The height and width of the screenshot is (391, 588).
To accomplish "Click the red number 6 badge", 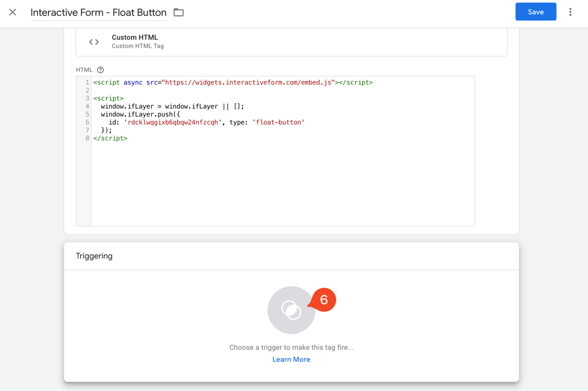I will [323, 300].
